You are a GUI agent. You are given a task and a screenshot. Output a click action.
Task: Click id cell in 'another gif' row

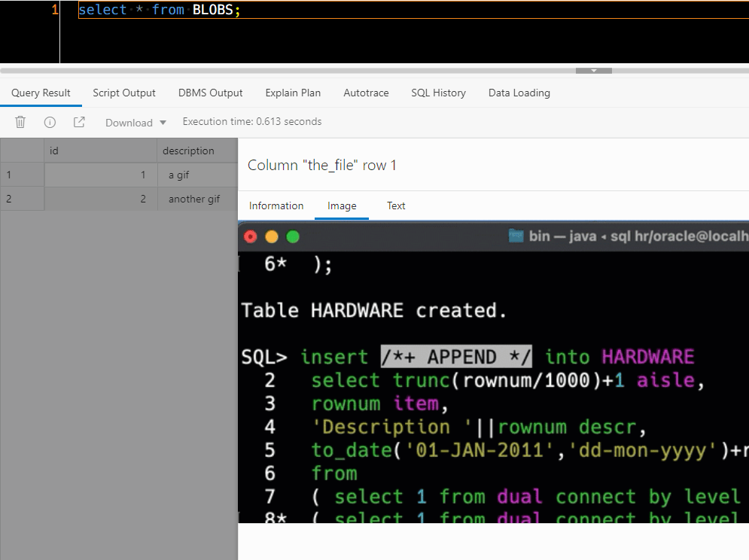pos(101,199)
